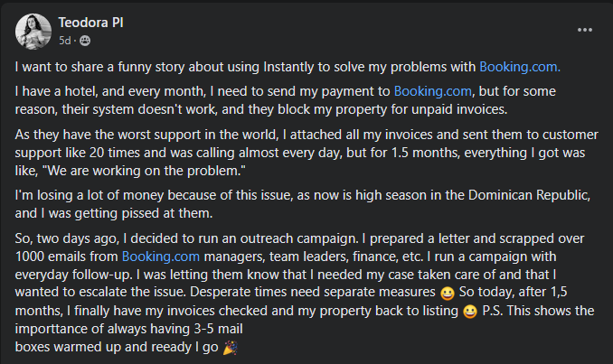Viewport: 613px width, 364px height.
Task: Click the public audience globe icon
Action: (85, 41)
